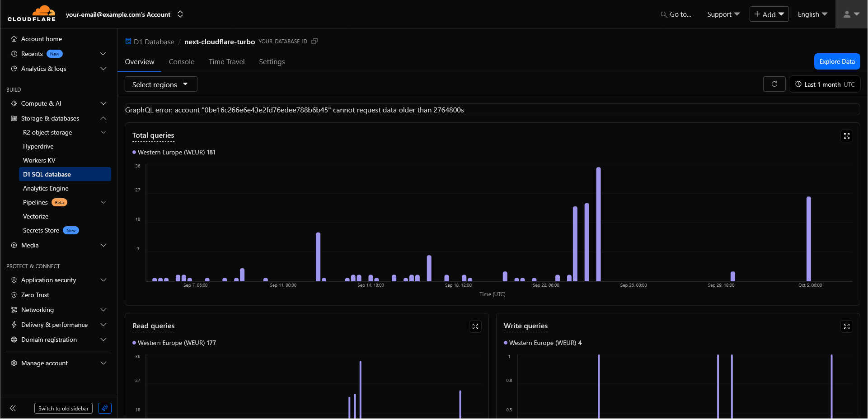Click the Media play icon
The height and width of the screenshot is (419, 868).
coord(14,245)
